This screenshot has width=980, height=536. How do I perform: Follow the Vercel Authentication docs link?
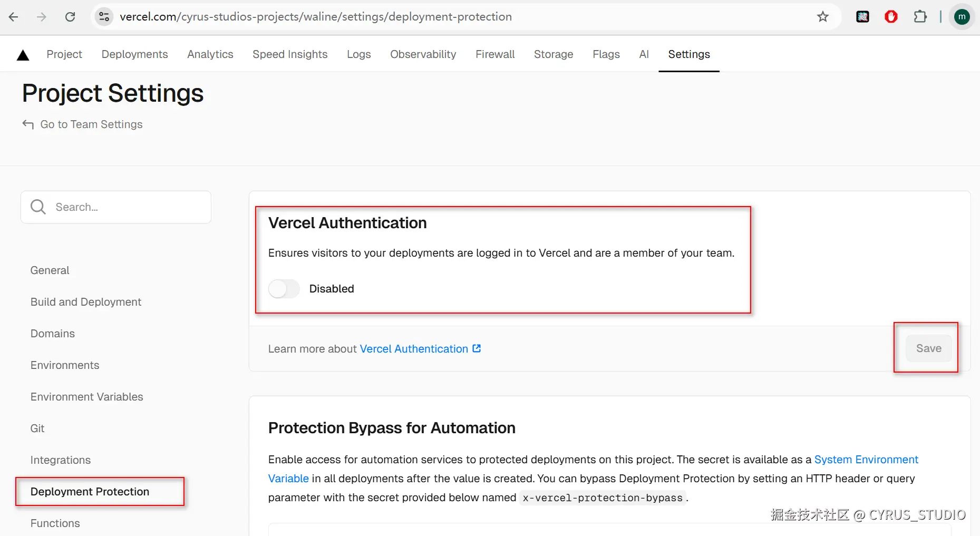420,349
